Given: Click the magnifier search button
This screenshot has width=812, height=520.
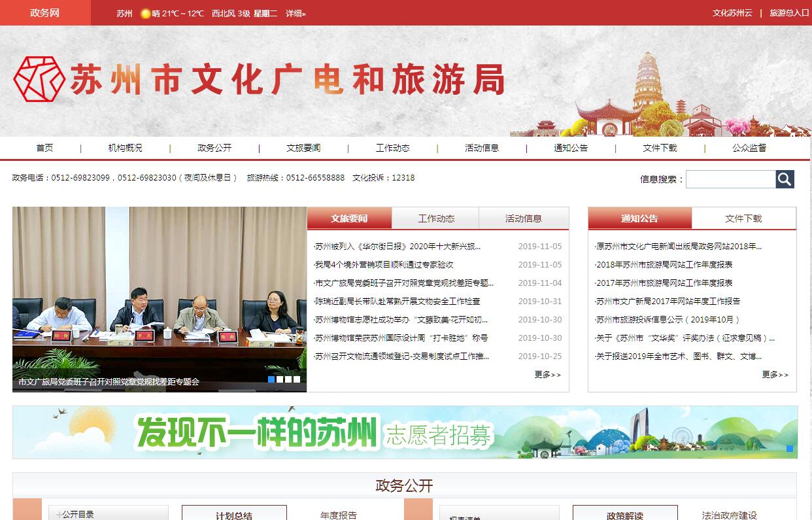Looking at the screenshot, I should (x=785, y=179).
